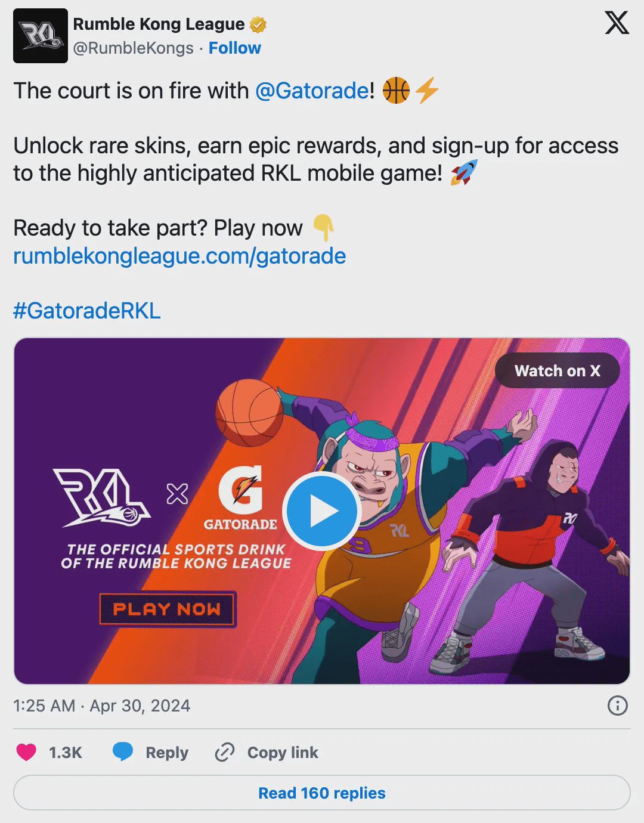Click the Copy link text
This screenshot has height=823, width=644.
[x=283, y=753]
